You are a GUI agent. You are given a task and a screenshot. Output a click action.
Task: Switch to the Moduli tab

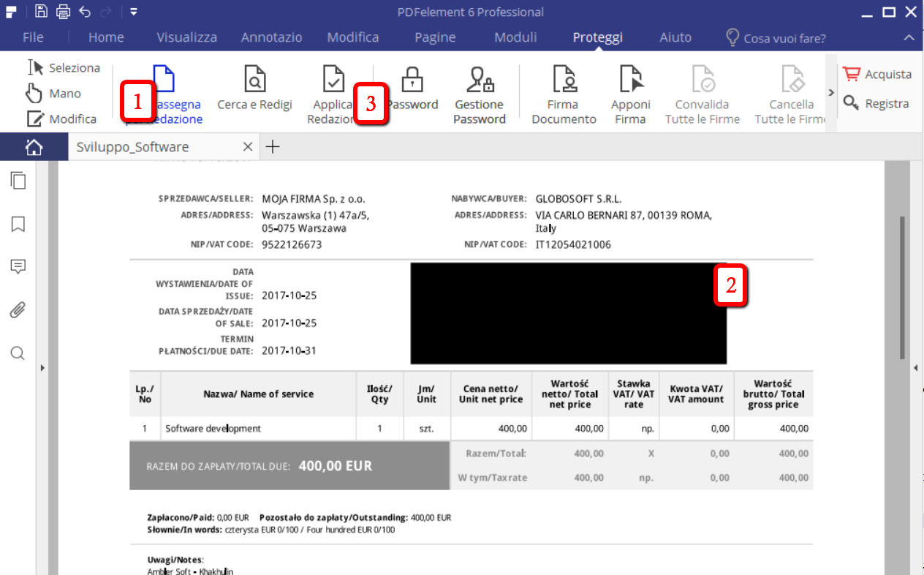coord(515,37)
